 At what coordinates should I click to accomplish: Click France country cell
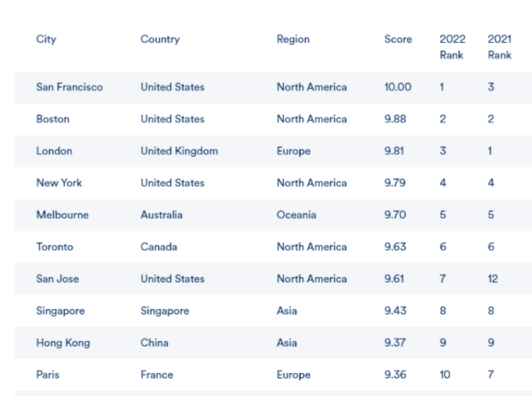pyautogui.click(x=157, y=375)
